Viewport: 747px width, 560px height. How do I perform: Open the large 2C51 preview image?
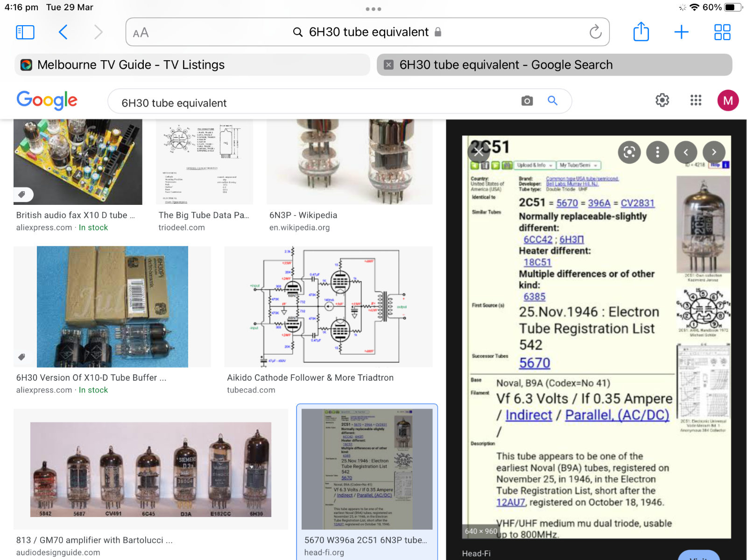coord(596,337)
